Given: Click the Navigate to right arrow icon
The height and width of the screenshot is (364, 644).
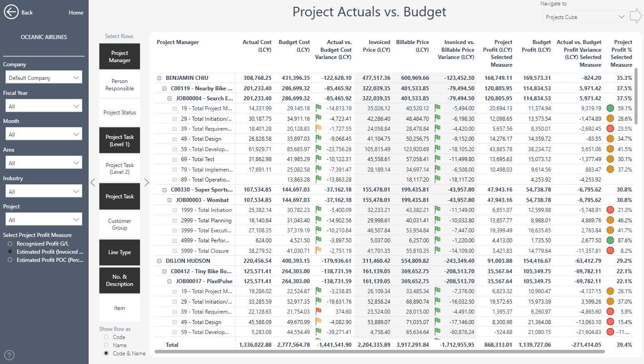Looking at the screenshot, I should click(635, 17).
